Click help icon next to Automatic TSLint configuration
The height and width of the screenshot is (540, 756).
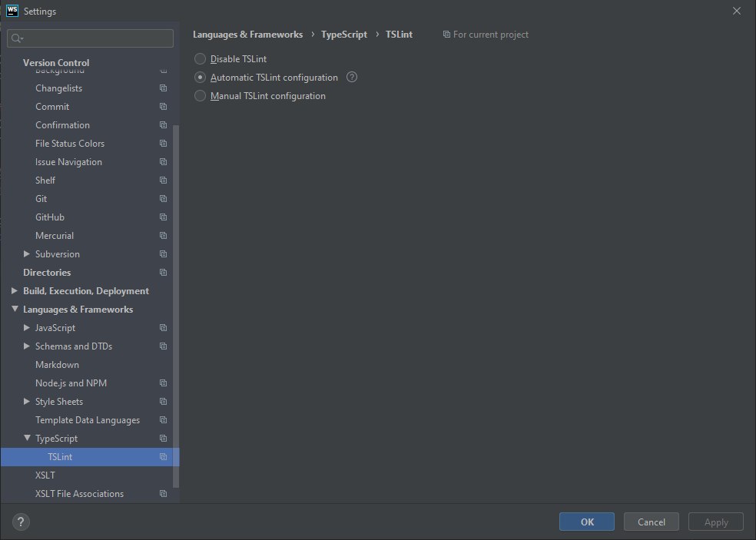coord(352,77)
